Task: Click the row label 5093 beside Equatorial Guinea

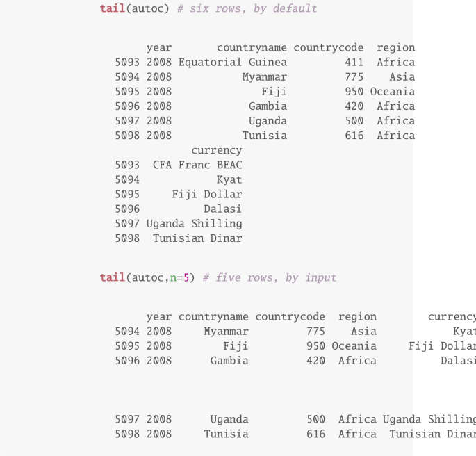Action: pyautogui.click(x=127, y=63)
